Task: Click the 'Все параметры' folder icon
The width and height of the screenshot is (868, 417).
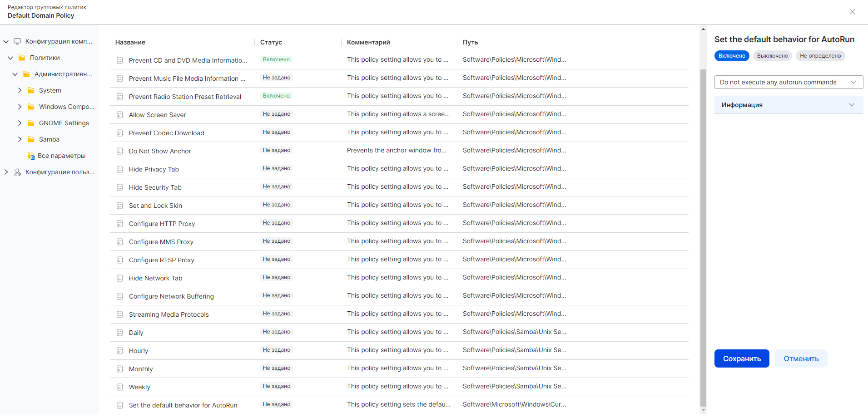Action: (x=31, y=156)
